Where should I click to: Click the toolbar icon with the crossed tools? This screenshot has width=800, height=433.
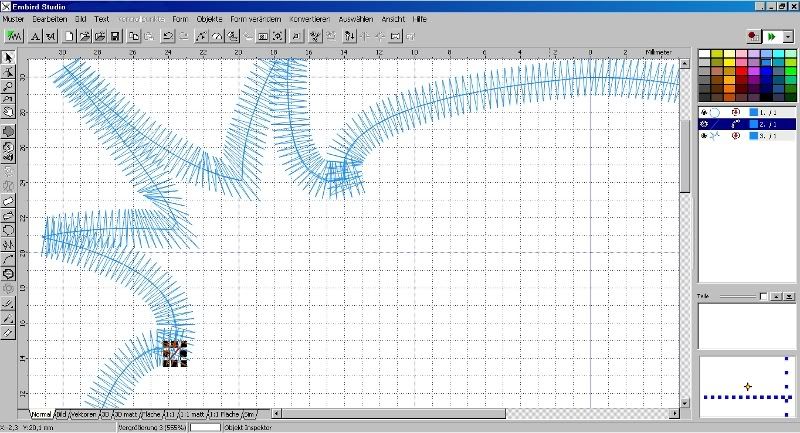tap(315, 36)
